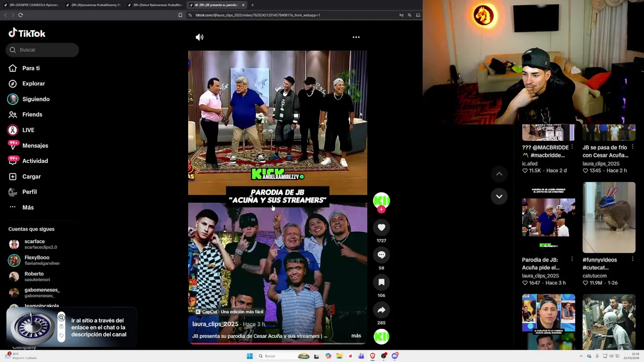Like the #funnyvideos video with 11.9M heart
The width and height of the screenshot is (644, 362).
(x=585, y=283)
